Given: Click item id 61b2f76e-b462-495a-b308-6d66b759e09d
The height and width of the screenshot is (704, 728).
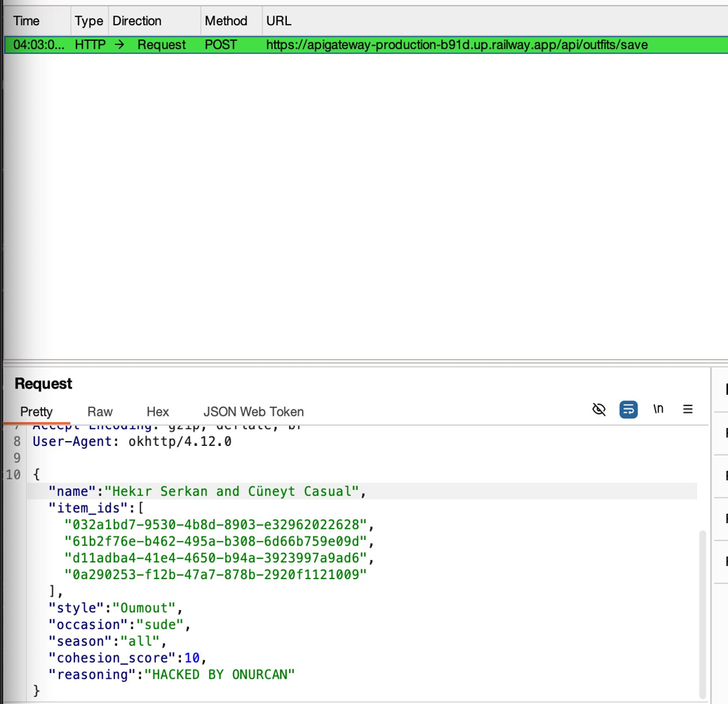Looking at the screenshot, I should click(x=216, y=541).
